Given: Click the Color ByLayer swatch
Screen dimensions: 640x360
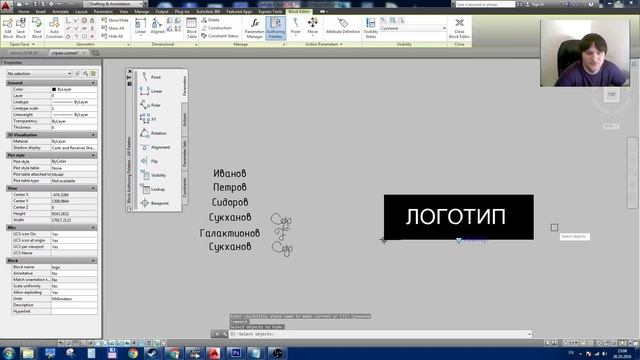Looking at the screenshot, I should pyautogui.click(x=54, y=89).
